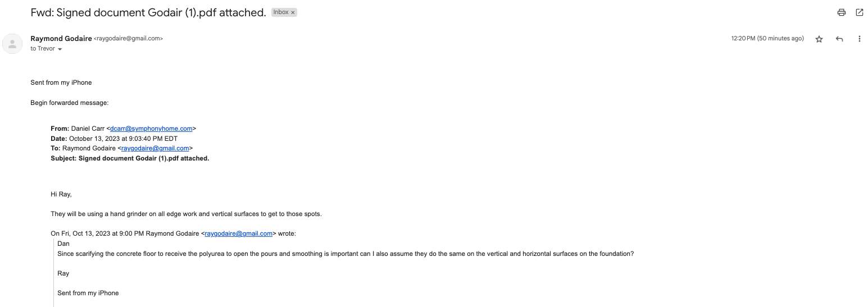Click the Inbox label tag
The height and width of the screenshot is (307, 868).
(281, 12)
